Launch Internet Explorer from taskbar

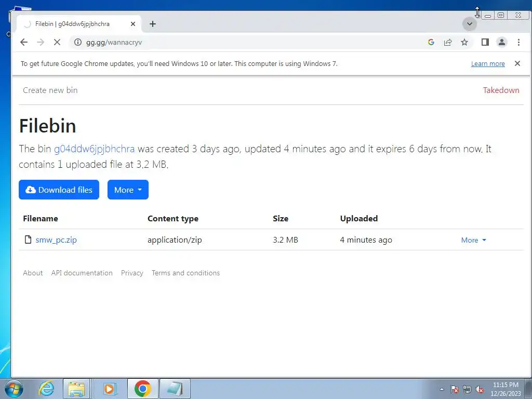46,389
